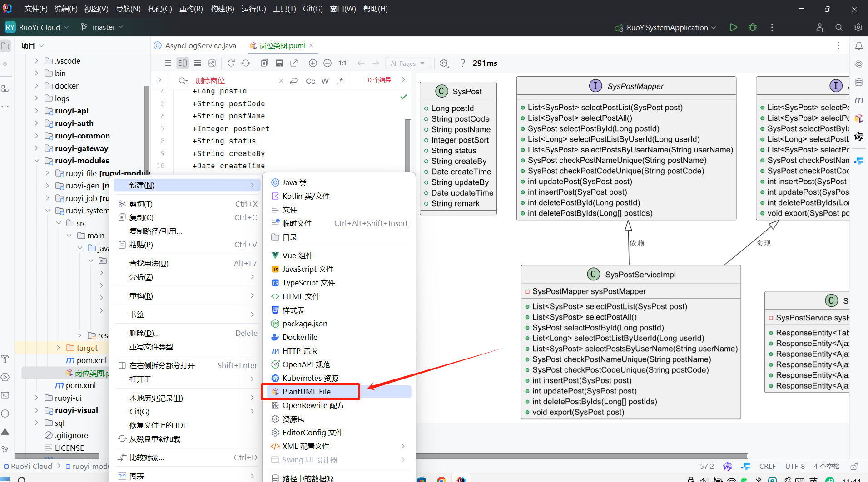This screenshot has width=868, height=482.
Task: Debug RuoYiSystemApplication
Action: [753, 27]
